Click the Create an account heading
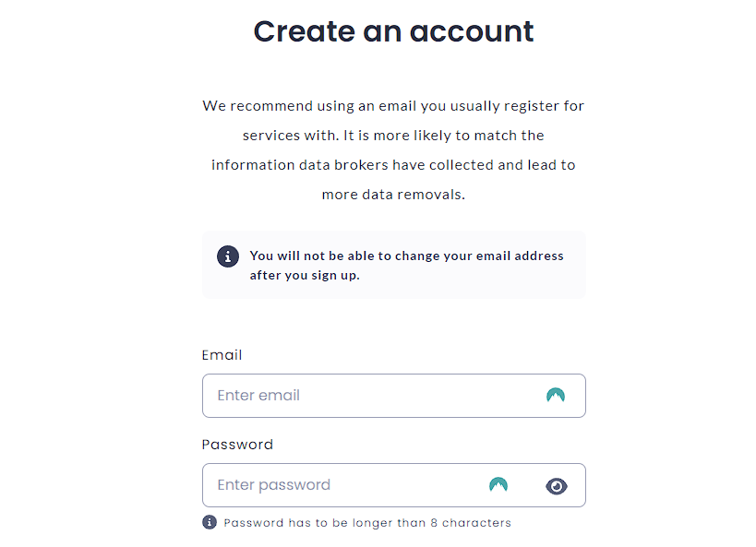Image resolution: width=756 pixels, height=547 pixels. coord(393,31)
